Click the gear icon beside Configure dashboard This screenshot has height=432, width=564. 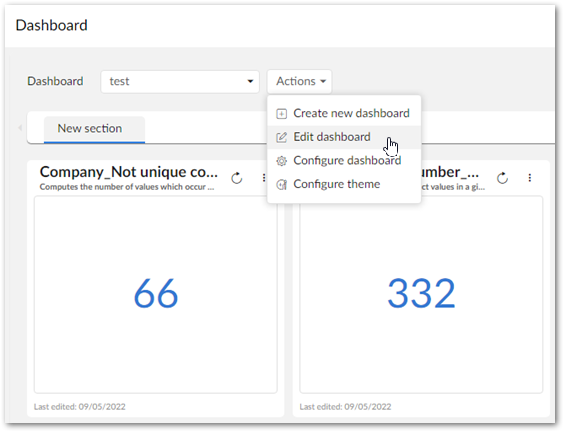coord(281,161)
